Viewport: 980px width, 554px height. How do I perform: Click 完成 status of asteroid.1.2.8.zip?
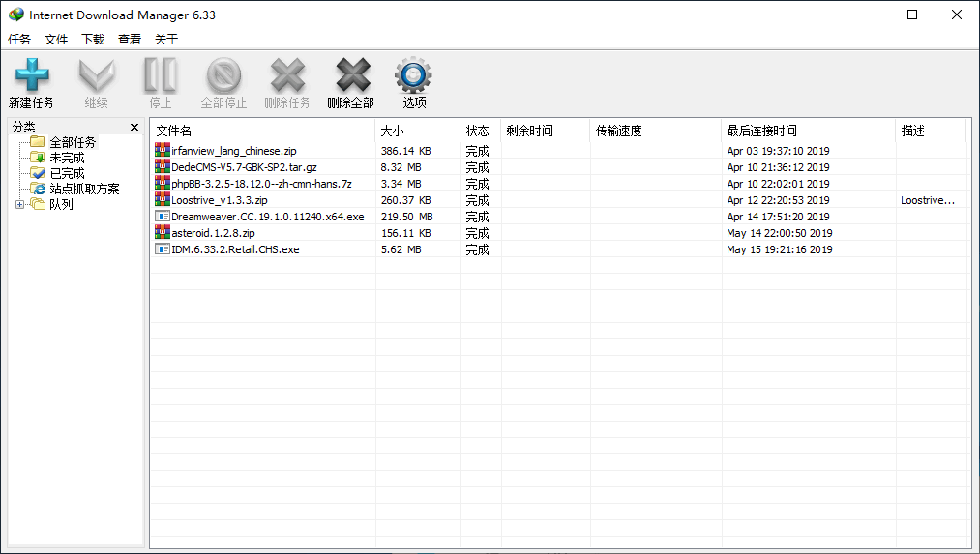click(477, 233)
